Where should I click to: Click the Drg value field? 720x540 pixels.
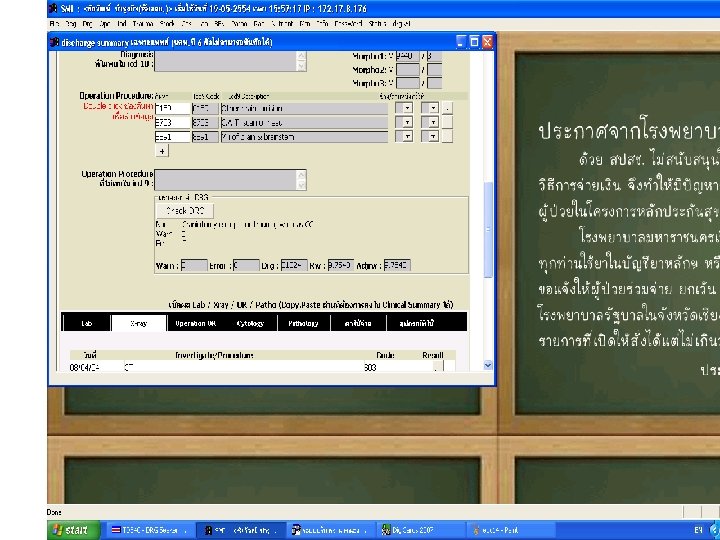(294, 265)
